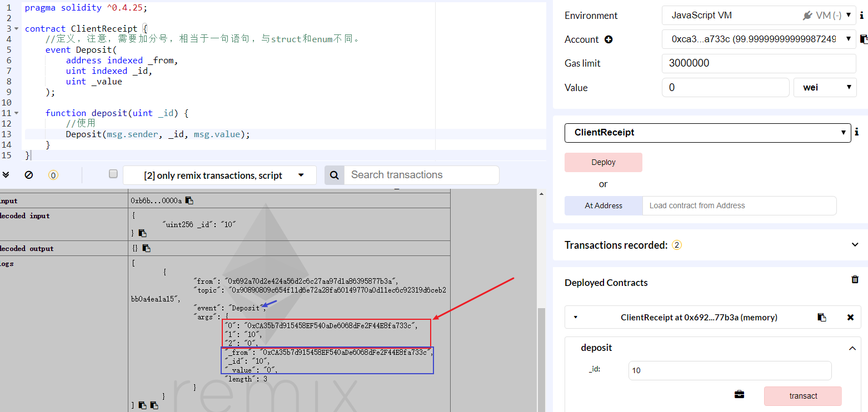Fold the deposit function at line 11

pos(17,113)
